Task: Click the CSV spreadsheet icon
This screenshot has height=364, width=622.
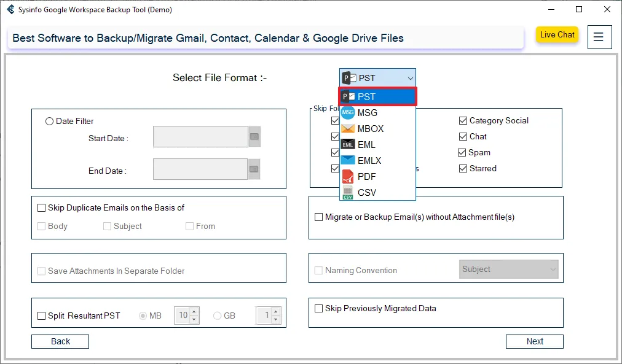Action: (x=348, y=193)
